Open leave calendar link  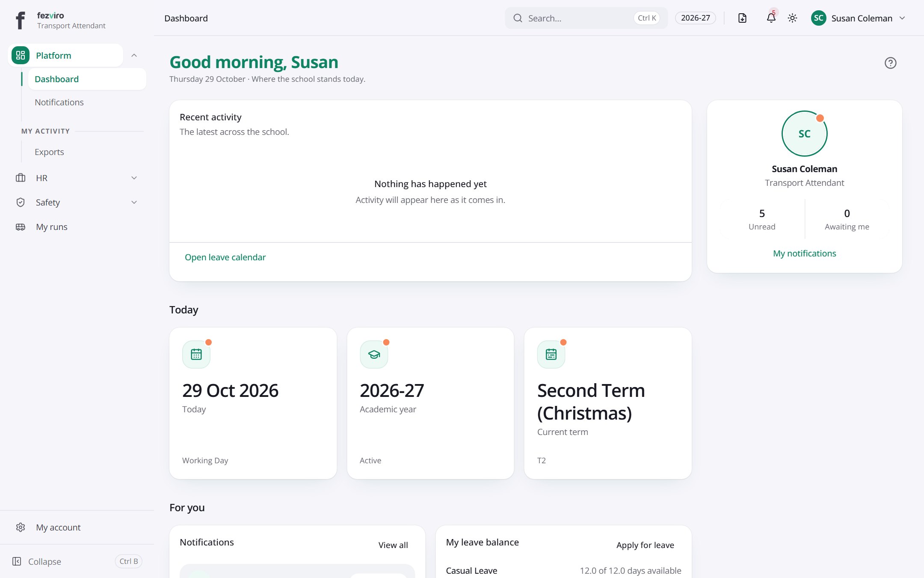pos(225,257)
